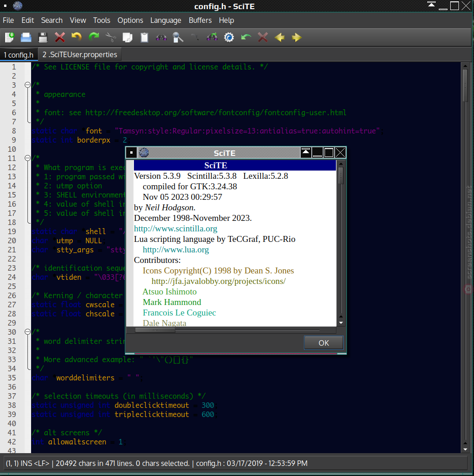Click the magnifying glass over page icon
The width and height of the screenshot is (474, 476).
(x=178, y=37)
